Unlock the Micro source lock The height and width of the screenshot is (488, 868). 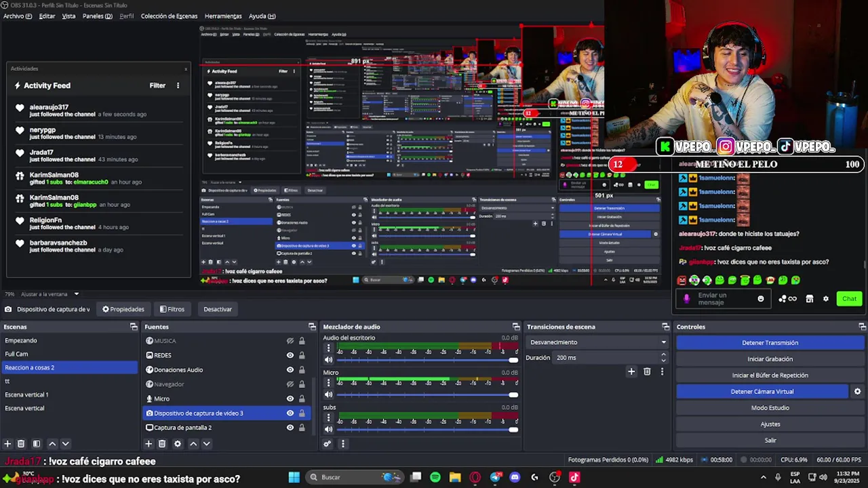click(302, 399)
